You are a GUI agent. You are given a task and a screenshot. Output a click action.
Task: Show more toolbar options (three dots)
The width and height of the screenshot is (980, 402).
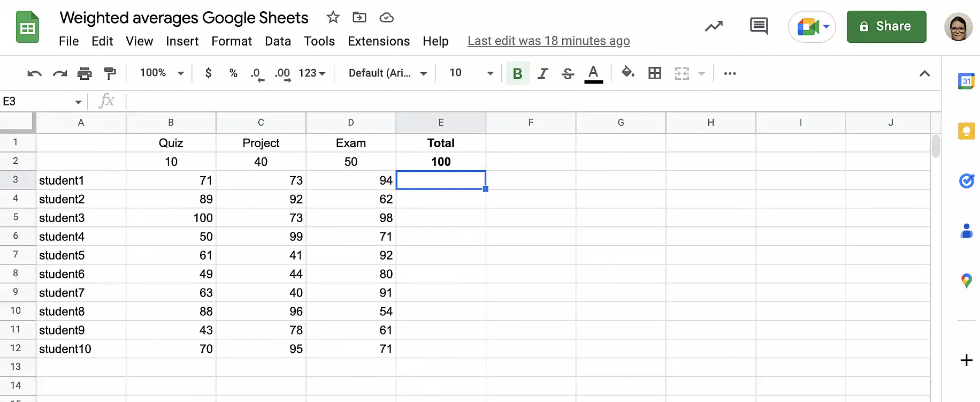click(730, 73)
